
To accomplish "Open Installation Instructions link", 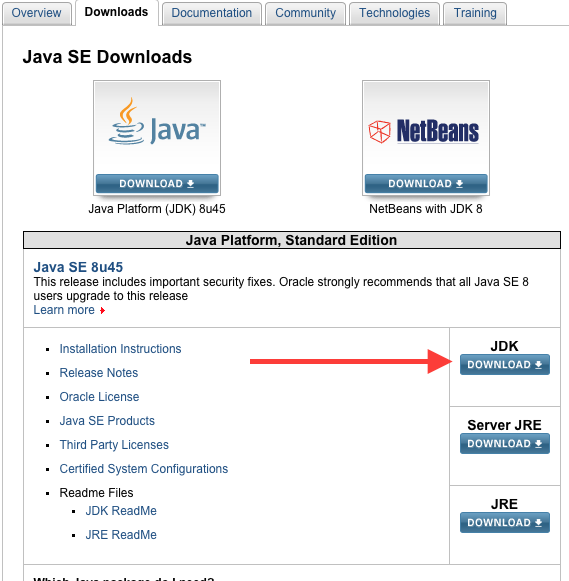I will 120,349.
